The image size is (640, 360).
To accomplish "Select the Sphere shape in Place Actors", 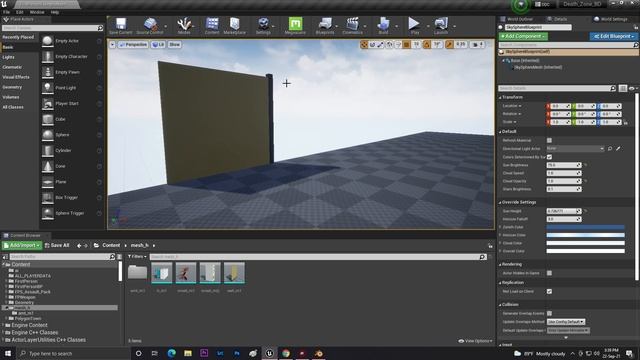I will click(62, 135).
